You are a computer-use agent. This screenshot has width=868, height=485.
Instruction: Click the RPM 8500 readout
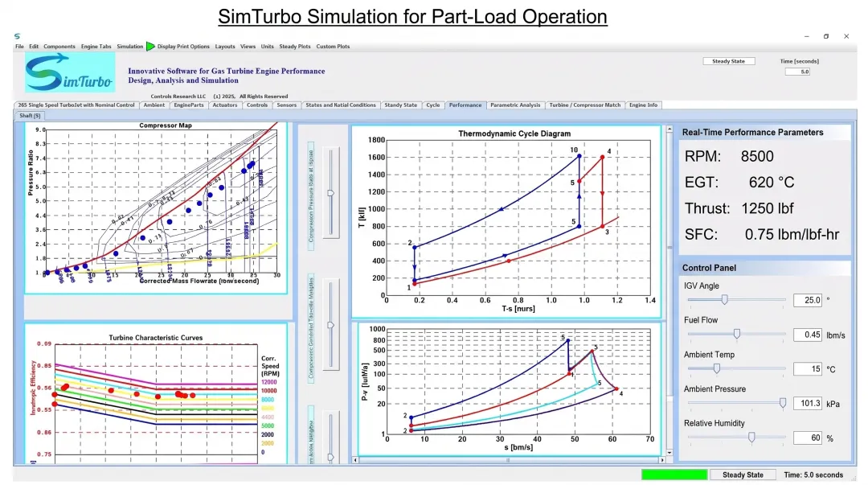coord(729,156)
